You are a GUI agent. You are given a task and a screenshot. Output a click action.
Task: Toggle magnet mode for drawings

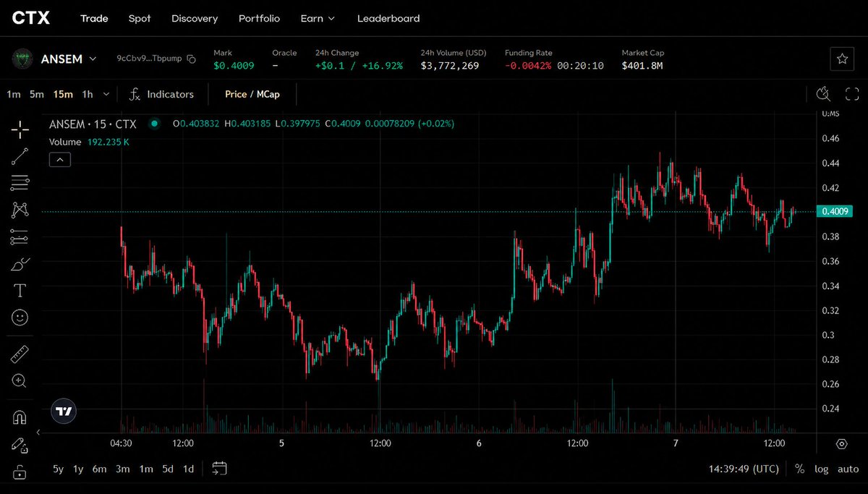(20, 418)
